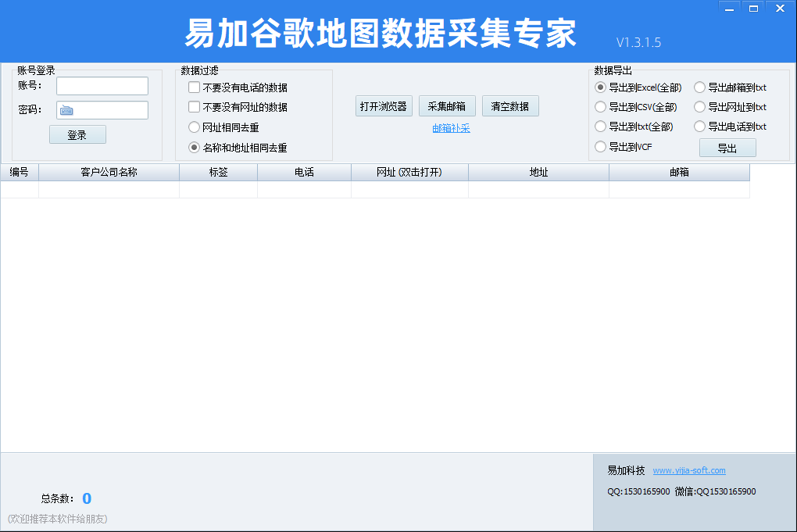Image resolution: width=797 pixels, height=532 pixels.
Task: Click the 邮箱 column header
Action: (x=680, y=172)
